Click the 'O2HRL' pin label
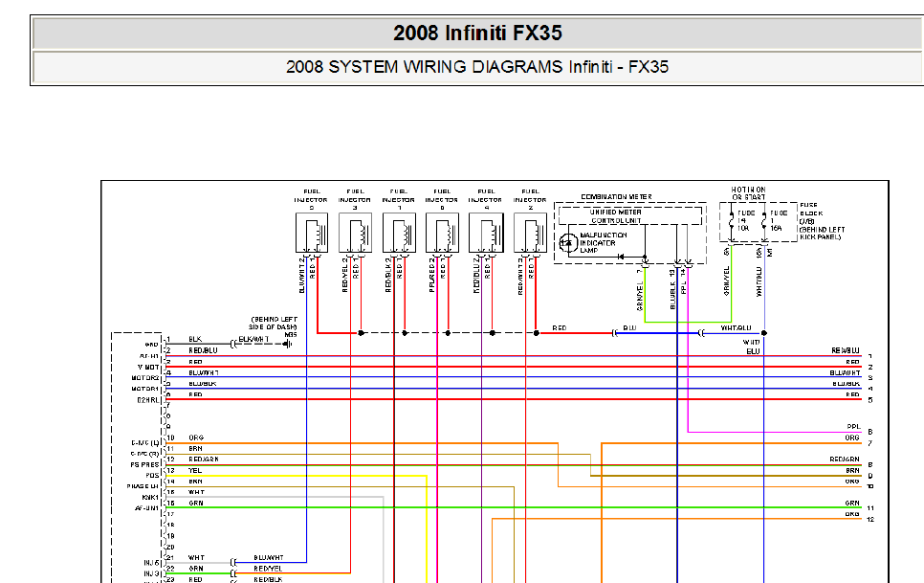 pos(148,400)
